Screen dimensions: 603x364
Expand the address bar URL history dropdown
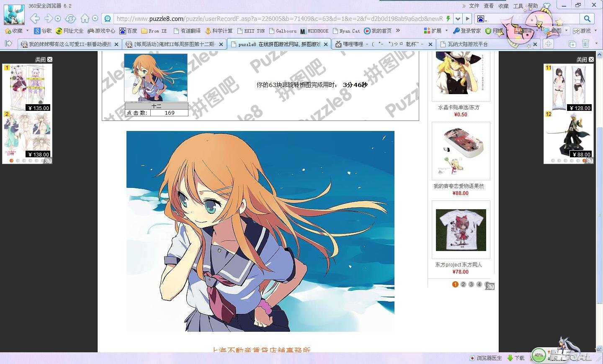click(x=458, y=18)
